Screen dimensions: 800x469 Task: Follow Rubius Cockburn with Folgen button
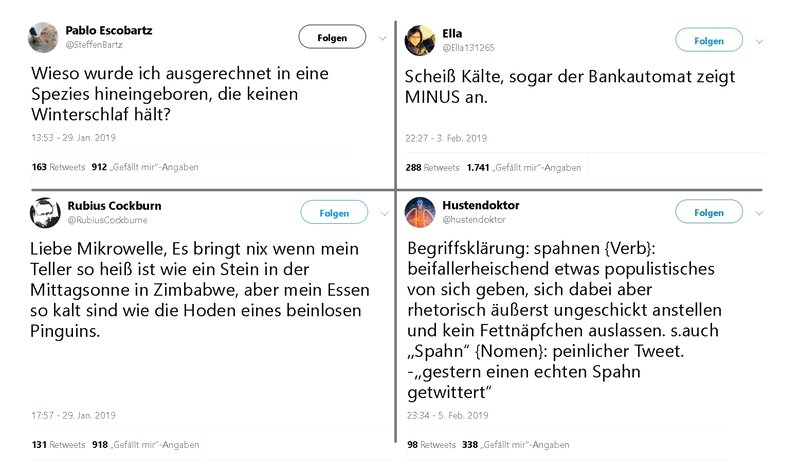point(334,212)
